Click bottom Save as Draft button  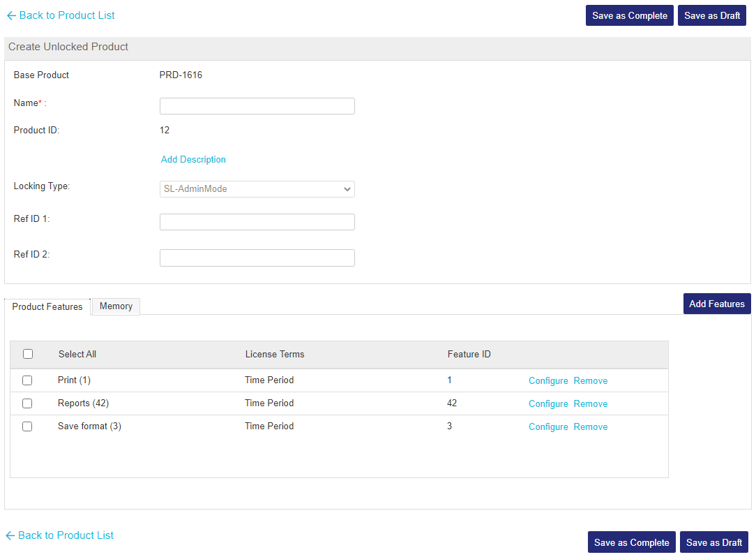click(x=713, y=542)
